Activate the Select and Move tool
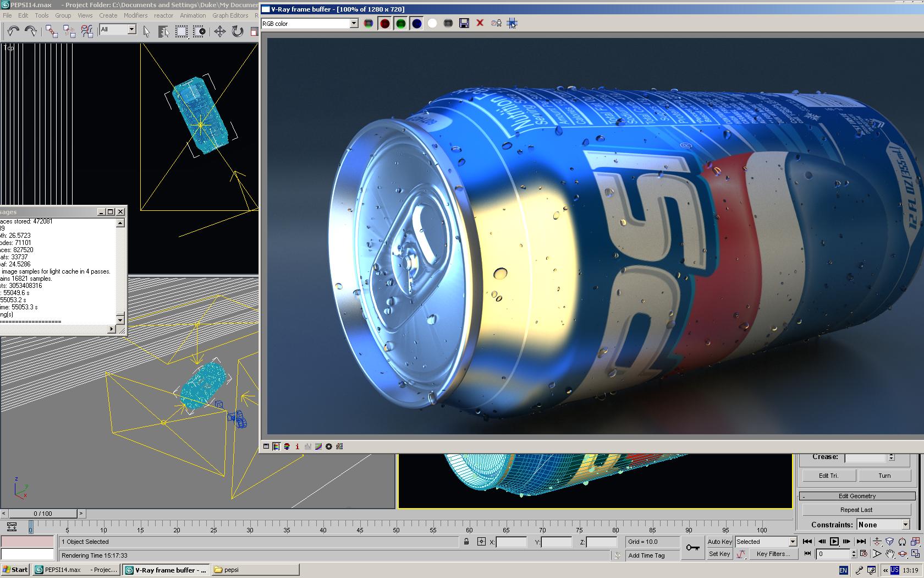This screenshot has width=924, height=578. [x=219, y=31]
